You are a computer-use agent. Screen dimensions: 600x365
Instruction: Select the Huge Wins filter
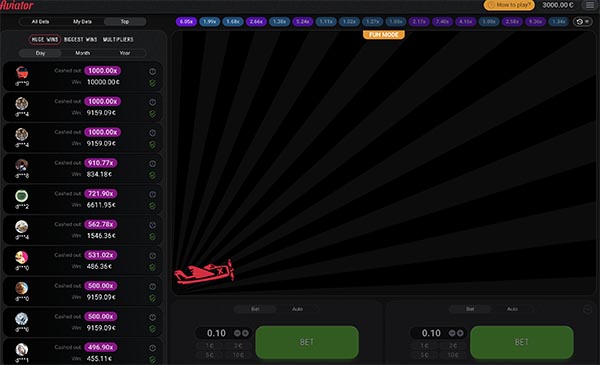coord(45,39)
